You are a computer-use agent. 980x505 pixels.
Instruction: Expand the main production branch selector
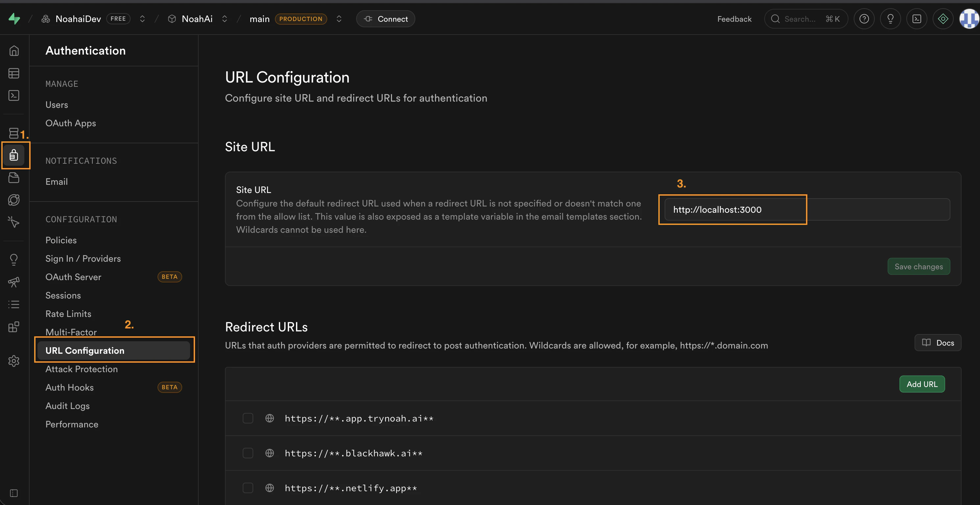coord(339,19)
